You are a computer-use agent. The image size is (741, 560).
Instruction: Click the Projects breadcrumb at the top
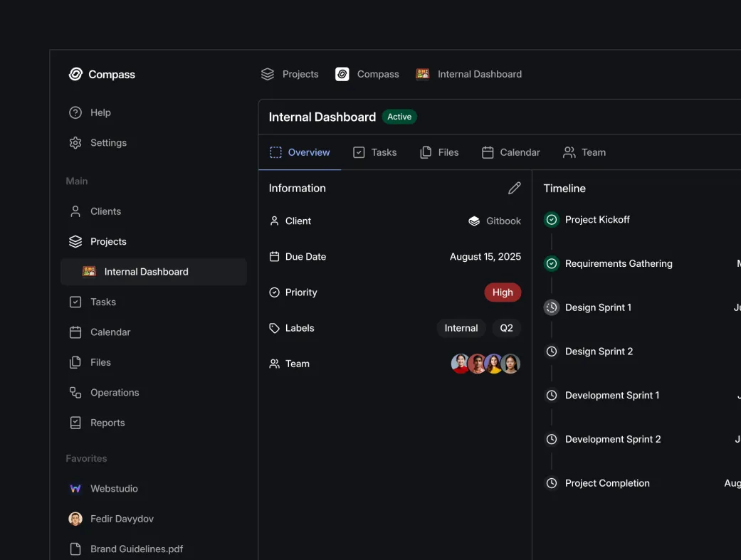click(x=290, y=74)
